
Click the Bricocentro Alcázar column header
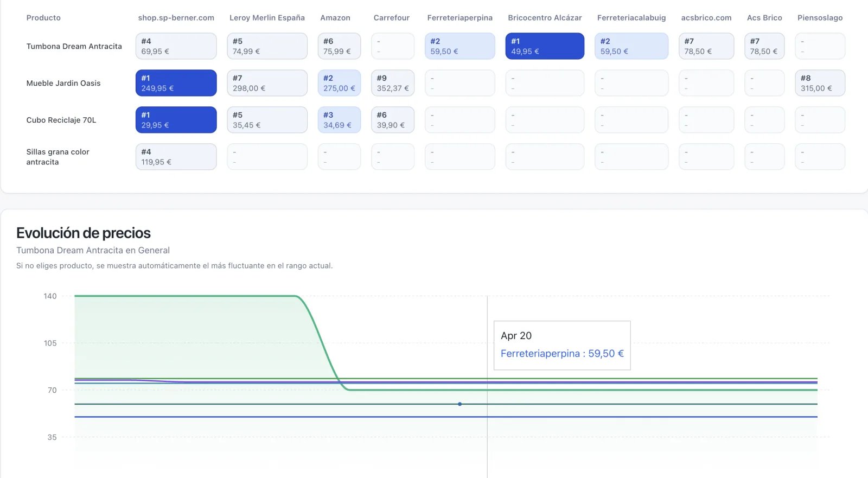point(545,18)
